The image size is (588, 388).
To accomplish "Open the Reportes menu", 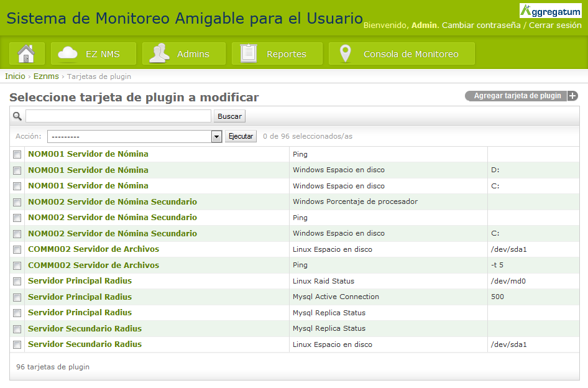I will coord(286,54).
